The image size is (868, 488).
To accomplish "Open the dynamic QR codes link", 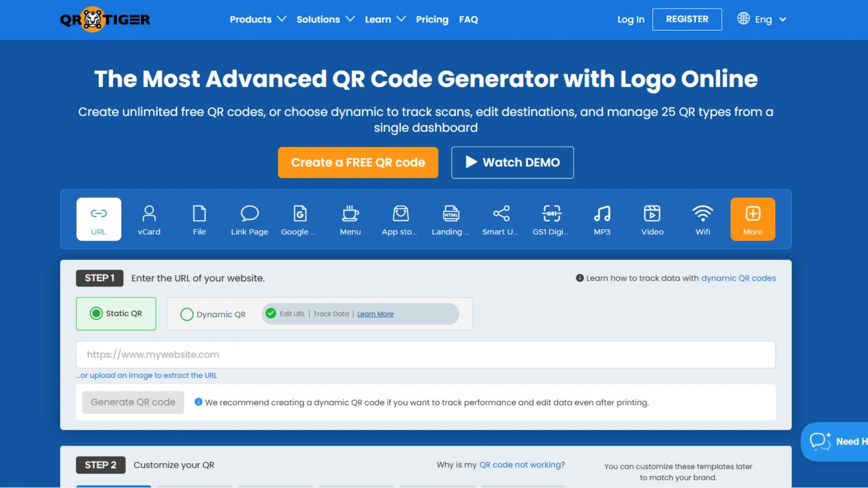I will (x=738, y=278).
